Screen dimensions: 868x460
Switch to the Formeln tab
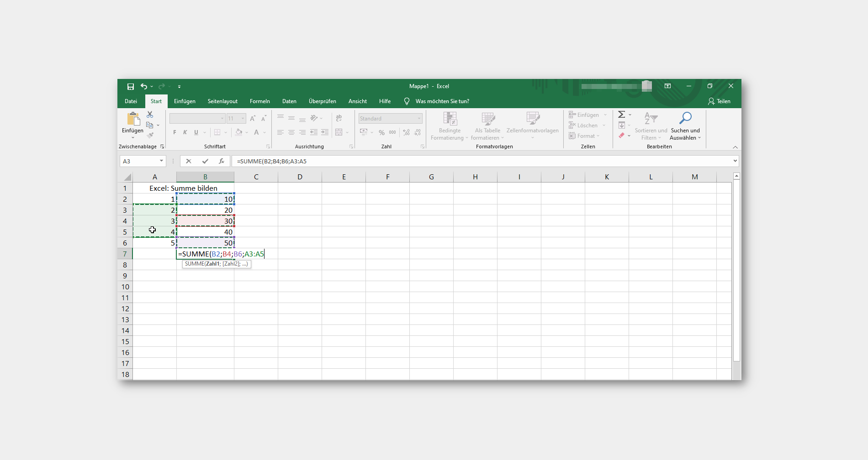pos(259,101)
